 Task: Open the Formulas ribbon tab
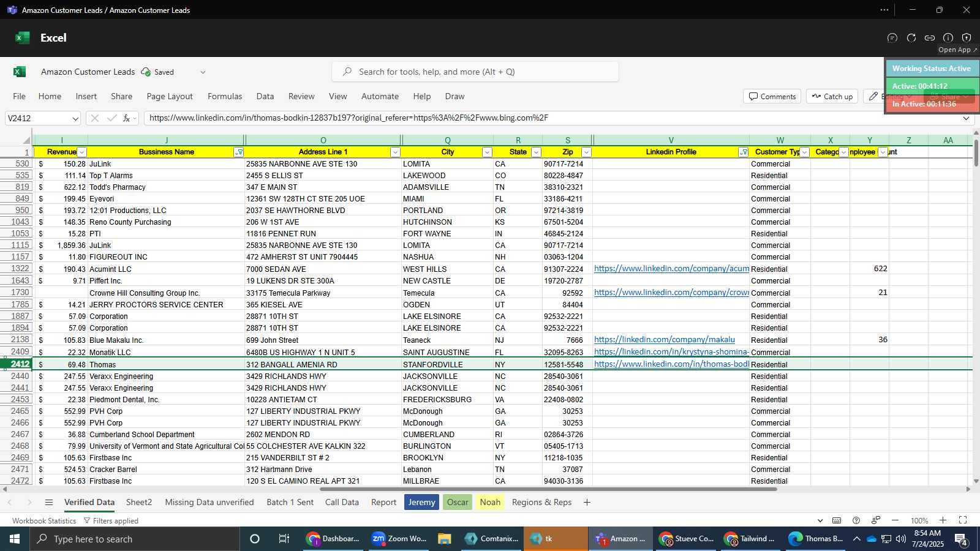coord(225,96)
